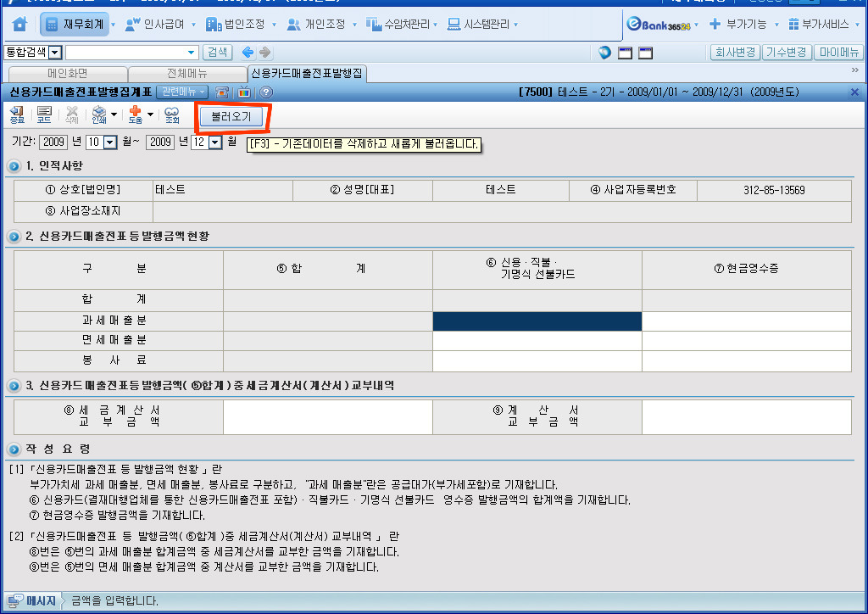
Task: Open the 부가기능 menu
Action: coord(738,25)
